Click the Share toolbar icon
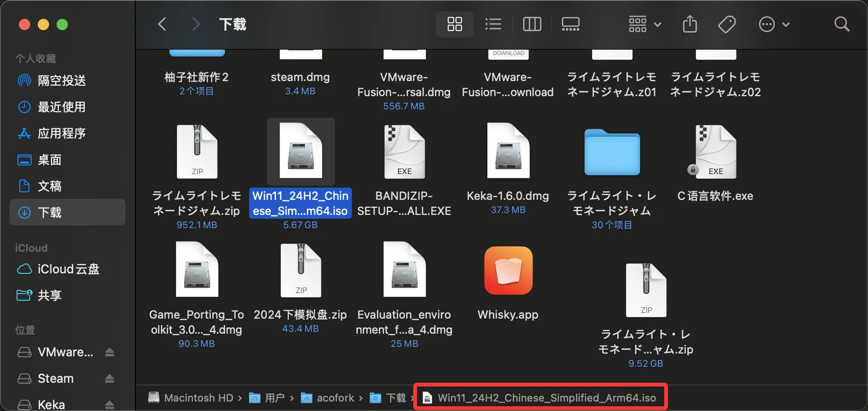This screenshot has width=868, height=411. (x=690, y=24)
